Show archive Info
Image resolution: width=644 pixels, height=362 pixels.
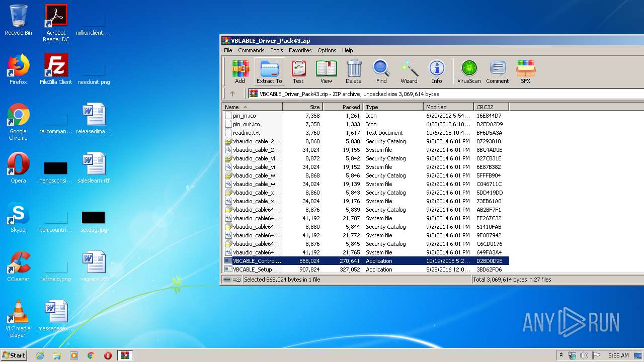437,71
